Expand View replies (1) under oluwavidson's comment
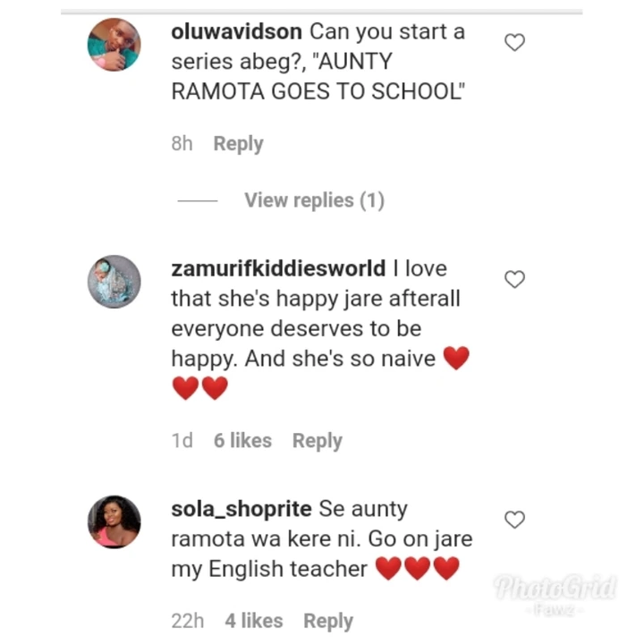 point(314,200)
